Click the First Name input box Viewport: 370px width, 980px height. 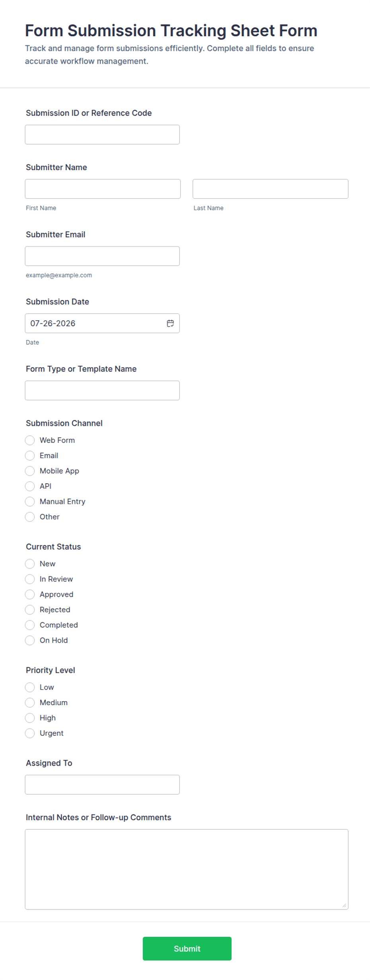tap(103, 189)
